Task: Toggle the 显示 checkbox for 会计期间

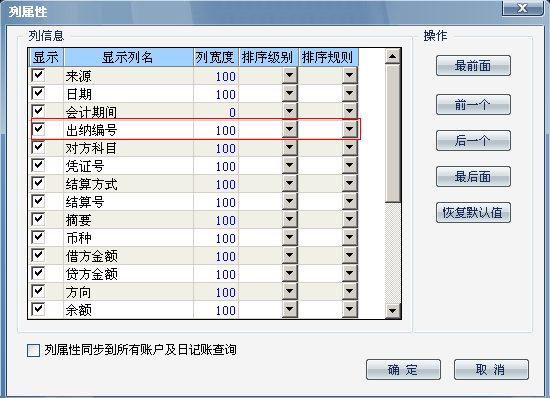Action: [38, 111]
